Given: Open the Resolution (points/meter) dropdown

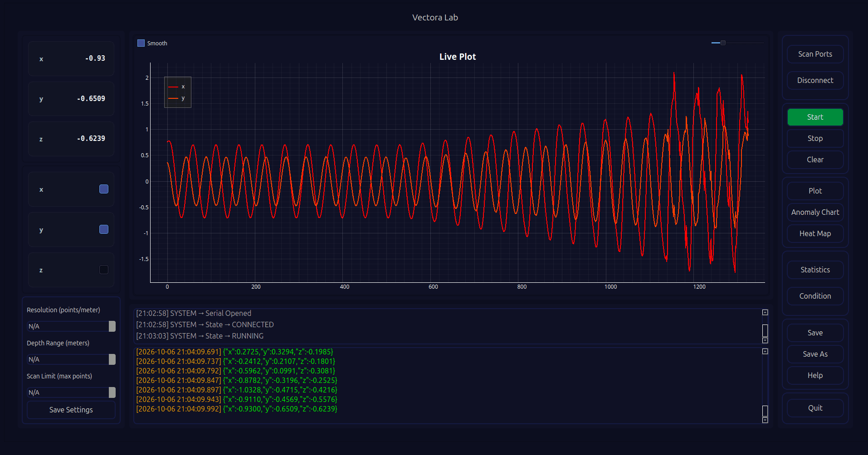Looking at the screenshot, I should point(71,326).
